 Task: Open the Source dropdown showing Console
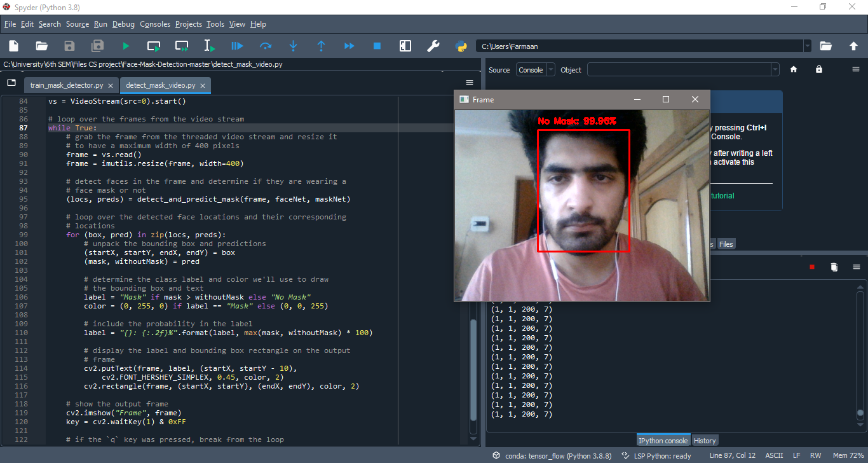[x=536, y=70]
